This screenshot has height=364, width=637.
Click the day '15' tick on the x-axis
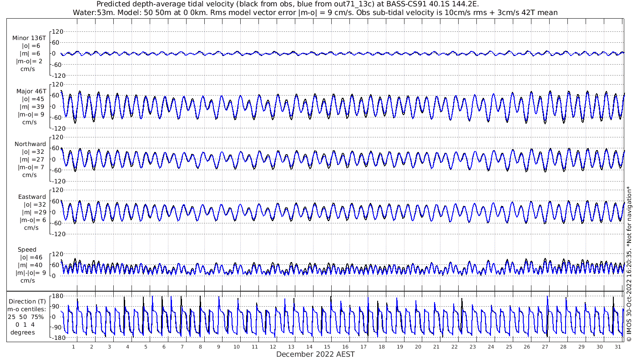[x=327, y=347]
